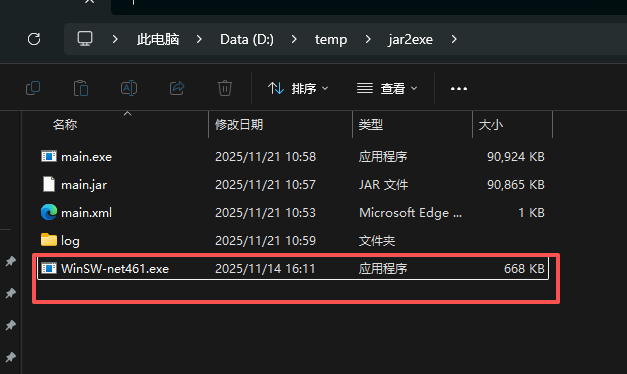Click the Edge icon of main.xml
Viewport: 627px width, 374px height.
[x=49, y=212]
